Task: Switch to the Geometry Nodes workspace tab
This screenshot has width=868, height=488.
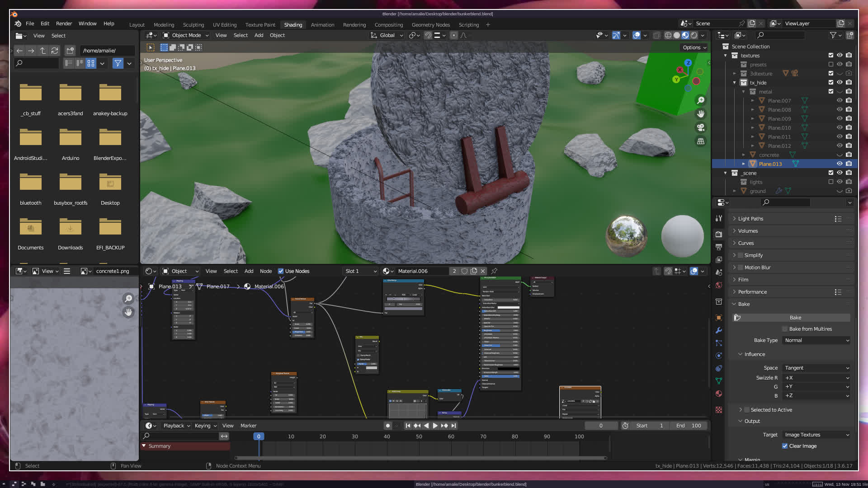Action: tap(430, 25)
